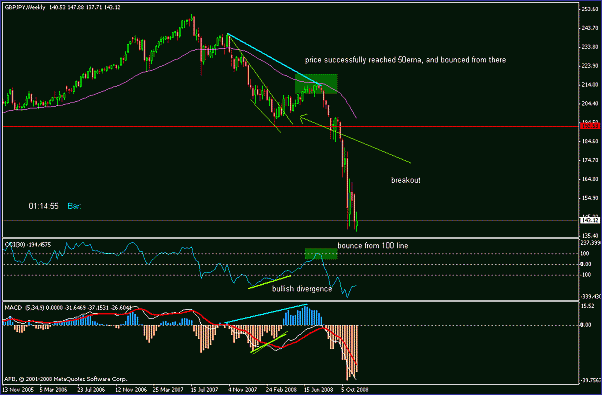Select the 'bullish divergence' text label
Screen dimensions: 602x395
tap(302, 289)
